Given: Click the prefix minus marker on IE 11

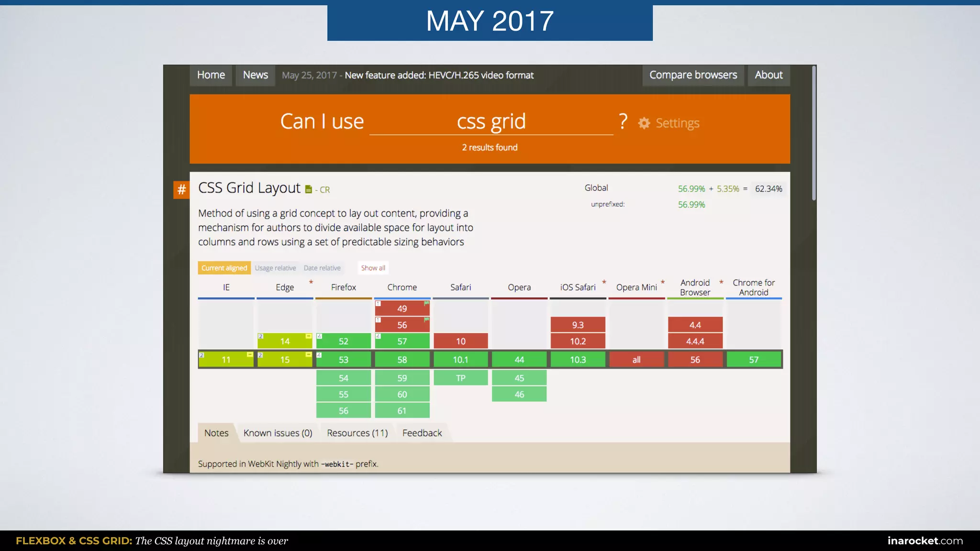Looking at the screenshot, I should click(250, 354).
